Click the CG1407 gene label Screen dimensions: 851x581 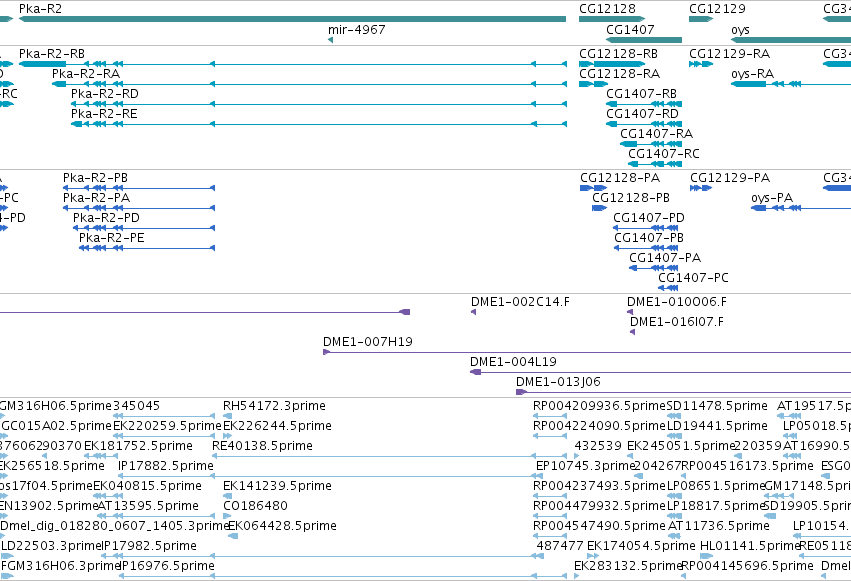tap(630, 29)
